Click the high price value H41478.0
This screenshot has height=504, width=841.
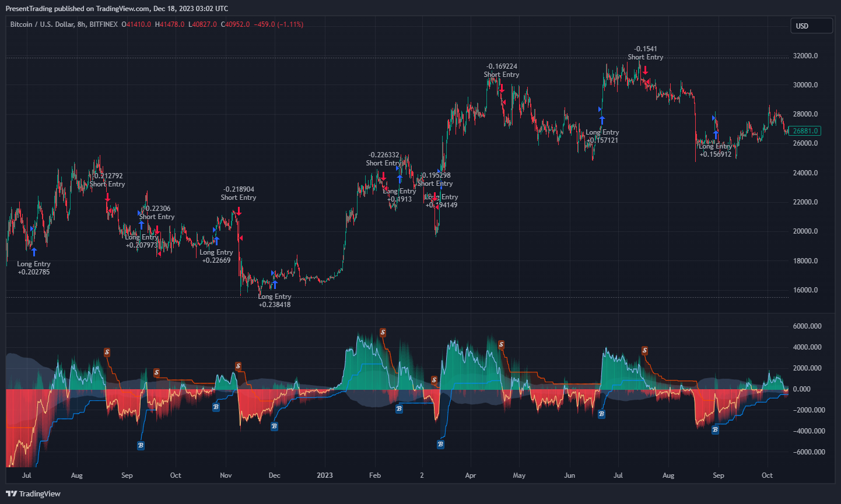pos(169,24)
